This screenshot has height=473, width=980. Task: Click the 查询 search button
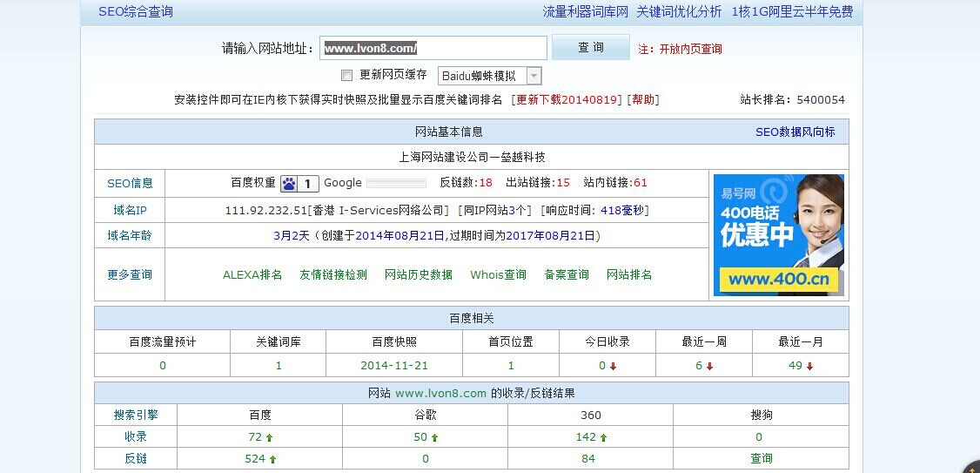coord(591,48)
